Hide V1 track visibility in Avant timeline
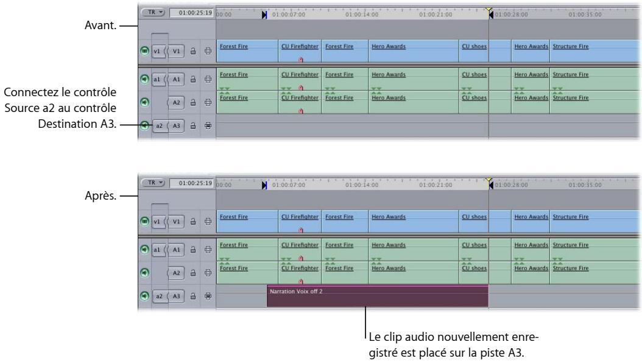This screenshot has height=364, width=642. (144, 51)
